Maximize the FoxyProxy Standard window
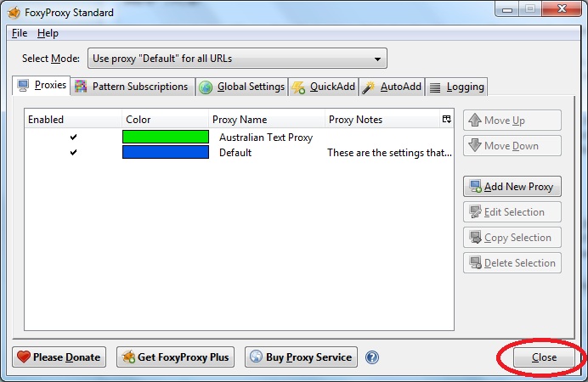 tap(530, 9)
